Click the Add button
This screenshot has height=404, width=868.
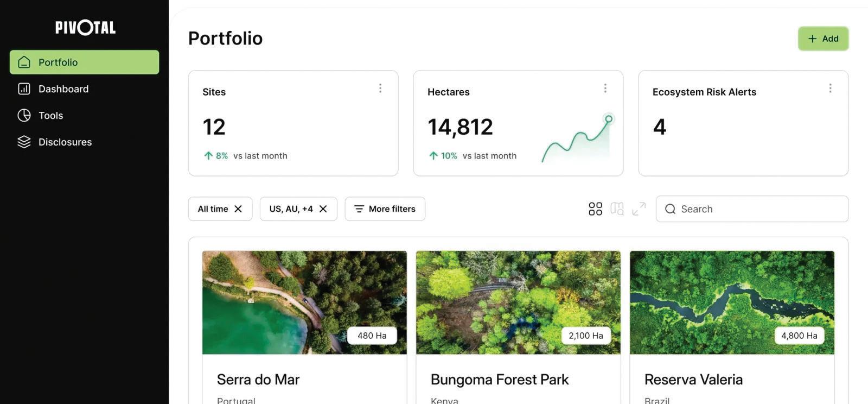[x=823, y=39]
